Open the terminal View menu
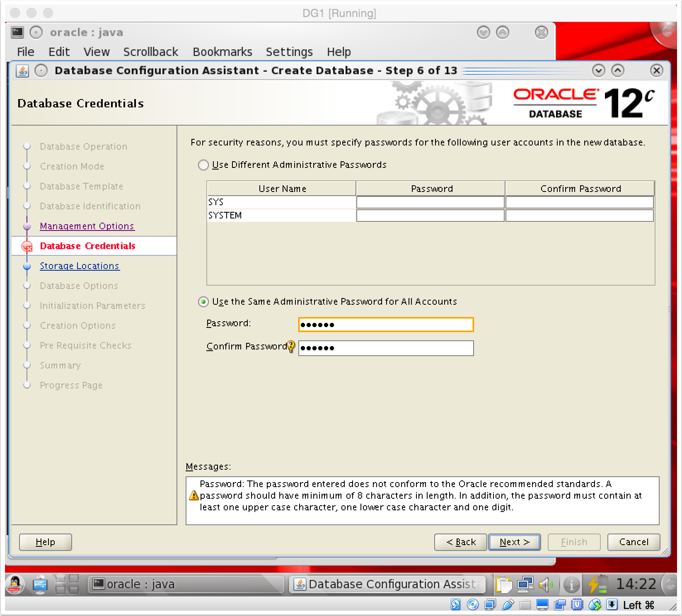682x616 pixels. [x=97, y=52]
